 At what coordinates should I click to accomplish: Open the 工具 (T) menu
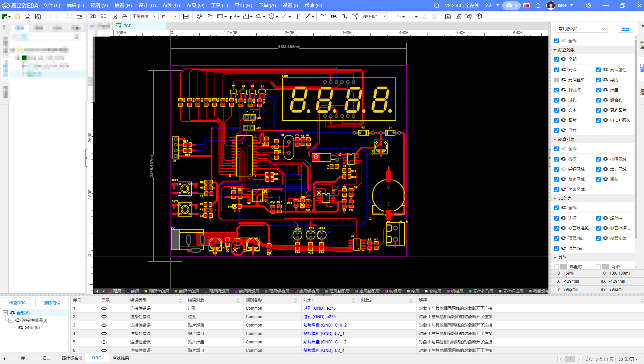click(x=220, y=5)
